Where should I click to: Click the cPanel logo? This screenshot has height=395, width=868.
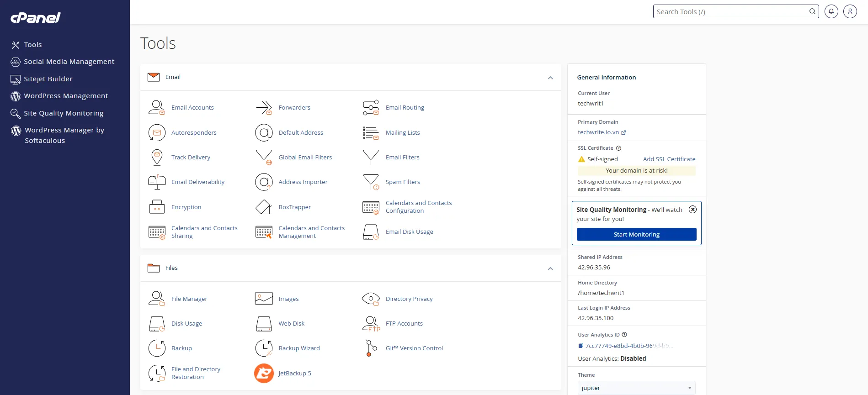point(36,18)
